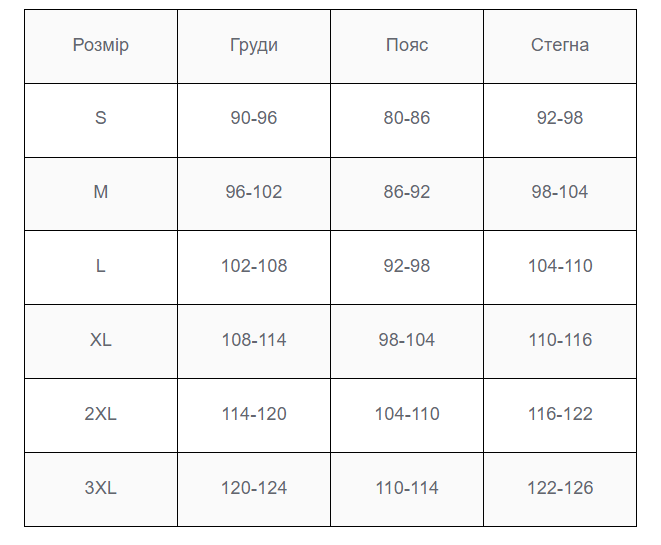Screen dimensions: 661x545
Task: Select the 3XL size cell
Action: click(x=101, y=489)
